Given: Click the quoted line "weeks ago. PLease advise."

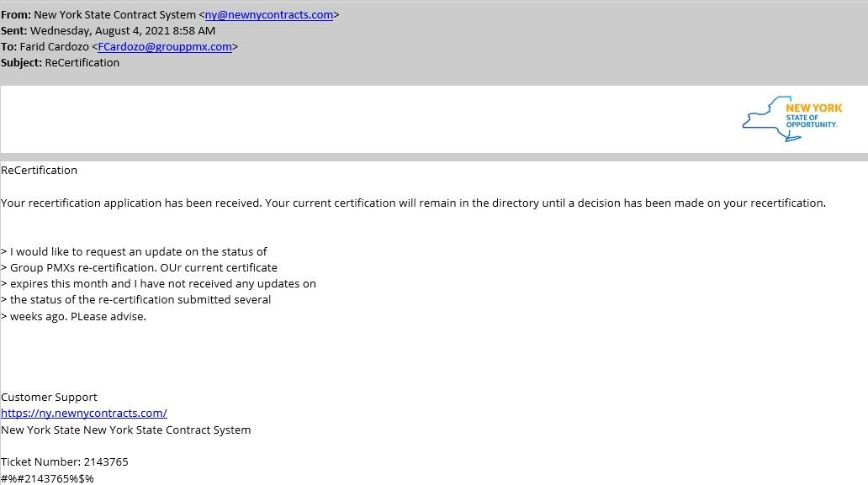Looking at the screenshot, I should [x=77, y=317].
